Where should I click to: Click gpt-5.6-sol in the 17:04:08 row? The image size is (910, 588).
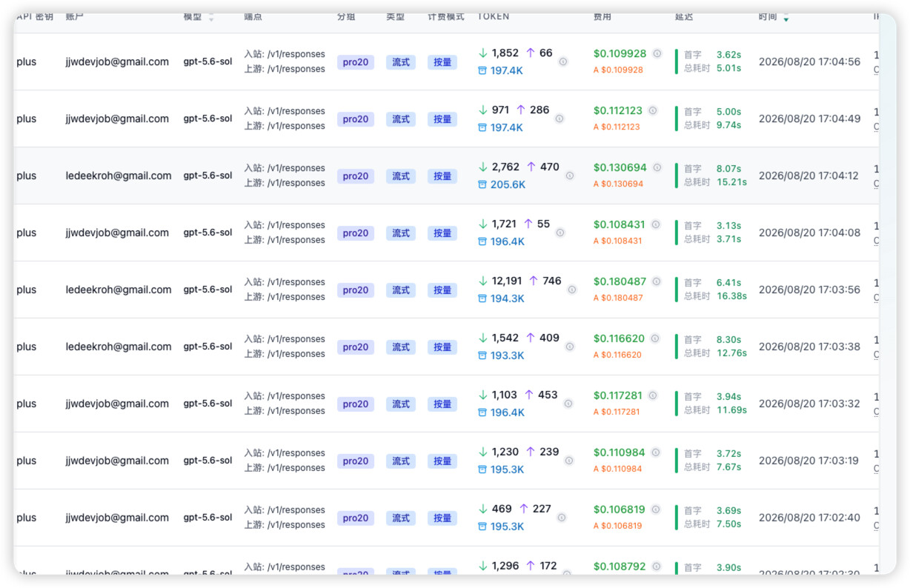pos(207,233)
